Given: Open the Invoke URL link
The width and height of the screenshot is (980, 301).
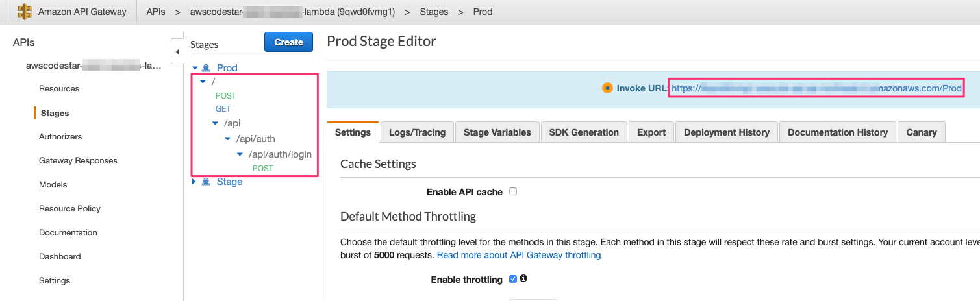Looking at the screenshot, I should point(816,88).
